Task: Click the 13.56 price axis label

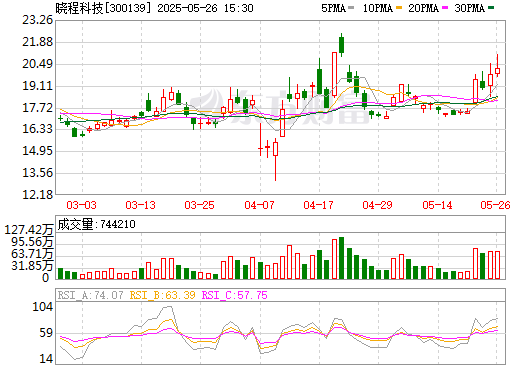Action: click(37, 173)
